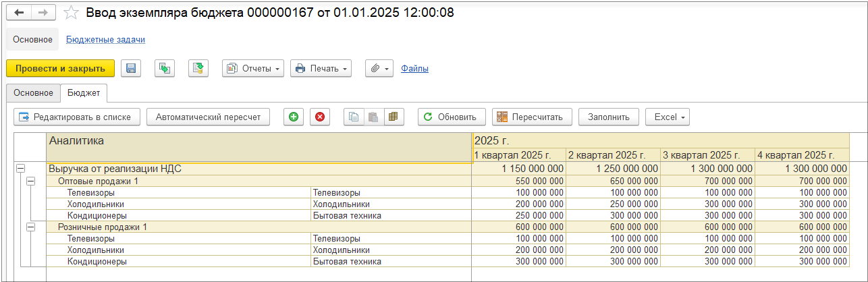Switch to the Бюджет tab
868x282 pixels.
84,92
